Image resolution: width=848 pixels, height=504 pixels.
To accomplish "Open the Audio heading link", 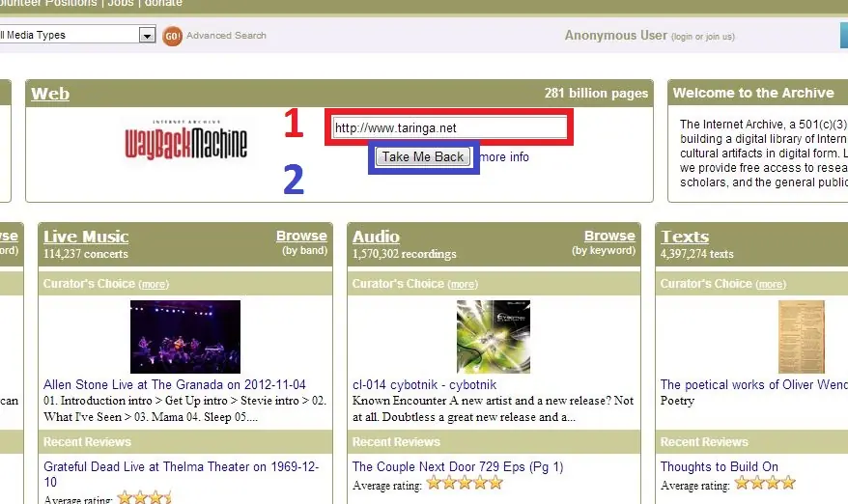I will coord(376,237).
